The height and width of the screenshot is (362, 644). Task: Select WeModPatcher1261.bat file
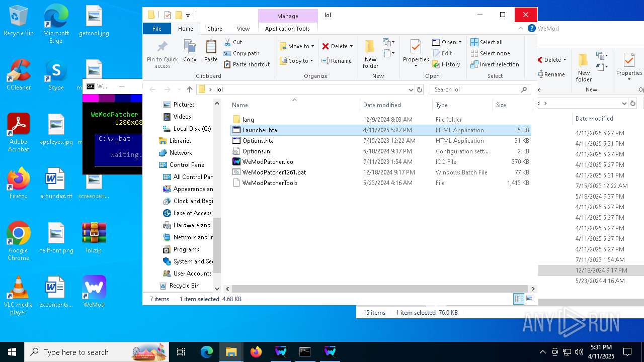[380, 172]
